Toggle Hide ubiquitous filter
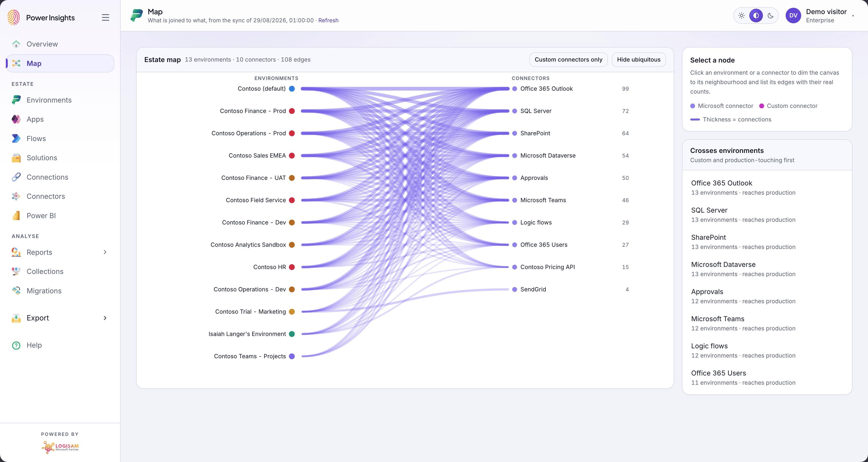Screen dimensions: 868x462 639,59
